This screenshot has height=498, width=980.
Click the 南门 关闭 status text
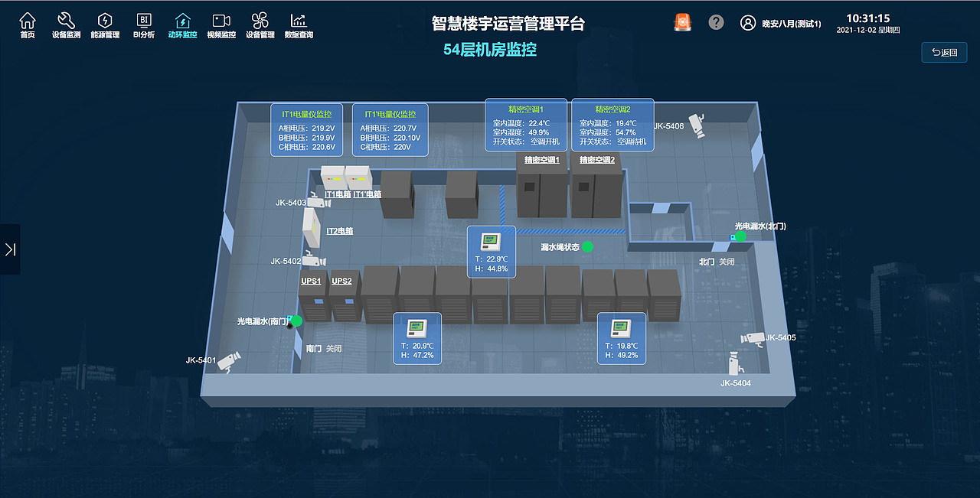pyautogui.click(x=324, y=348)
